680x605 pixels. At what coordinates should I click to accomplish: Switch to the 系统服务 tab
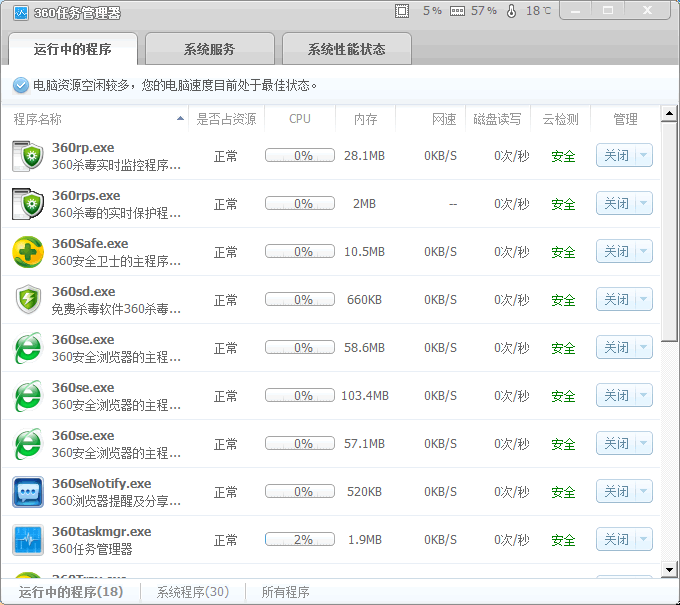pos(209,49)
